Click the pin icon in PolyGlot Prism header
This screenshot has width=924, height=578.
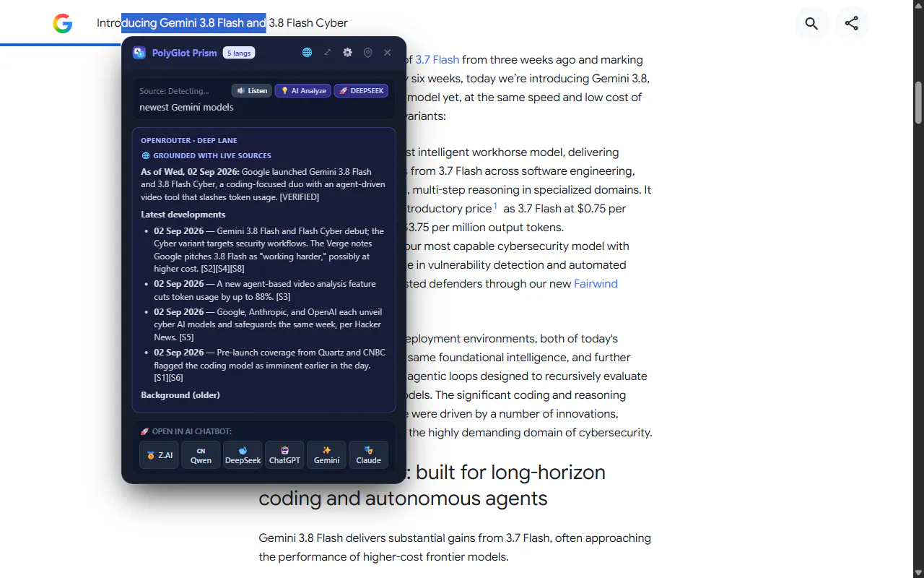pos(367,53)
